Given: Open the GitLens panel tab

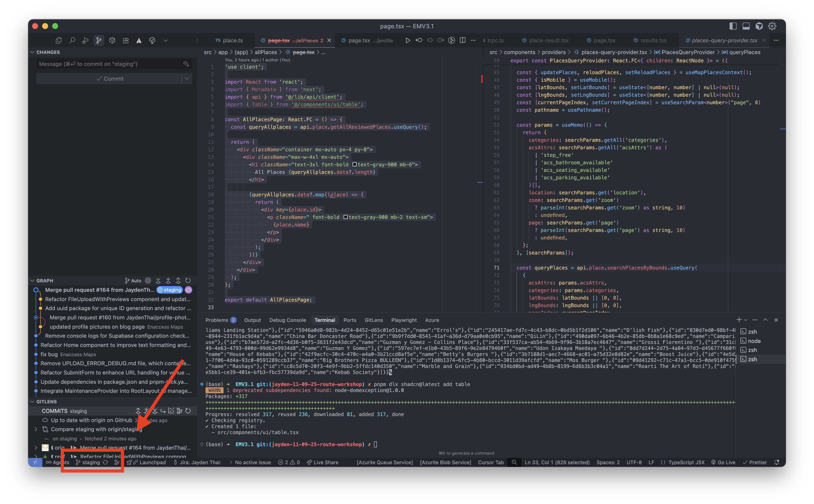Looking at the screenshot, I should (373, 320).
